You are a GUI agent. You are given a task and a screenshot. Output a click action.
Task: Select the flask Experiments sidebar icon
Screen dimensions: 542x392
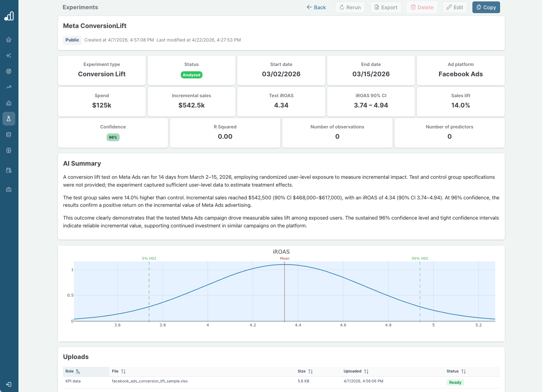(x=9, y=119)
